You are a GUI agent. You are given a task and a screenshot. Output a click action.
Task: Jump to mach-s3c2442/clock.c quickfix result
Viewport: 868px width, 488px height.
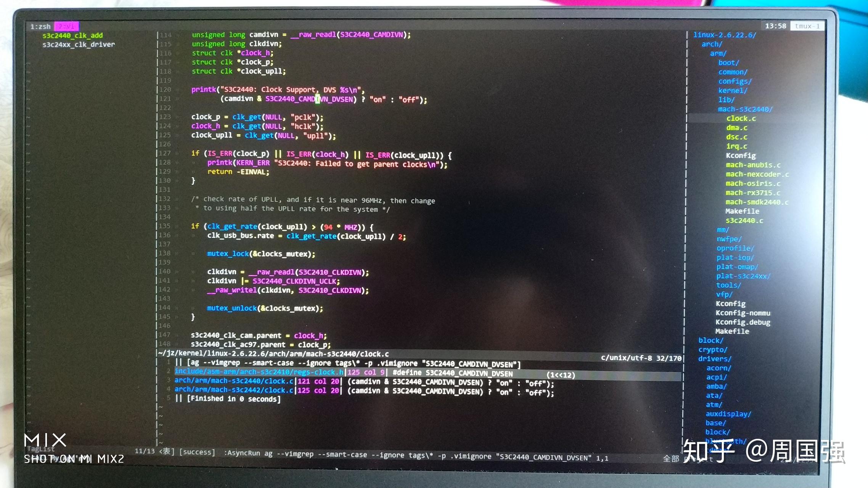click(233, 390)
